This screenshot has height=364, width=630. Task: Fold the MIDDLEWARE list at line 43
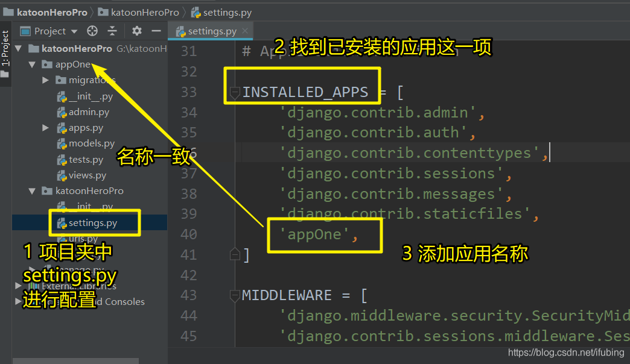pos(235,296)
